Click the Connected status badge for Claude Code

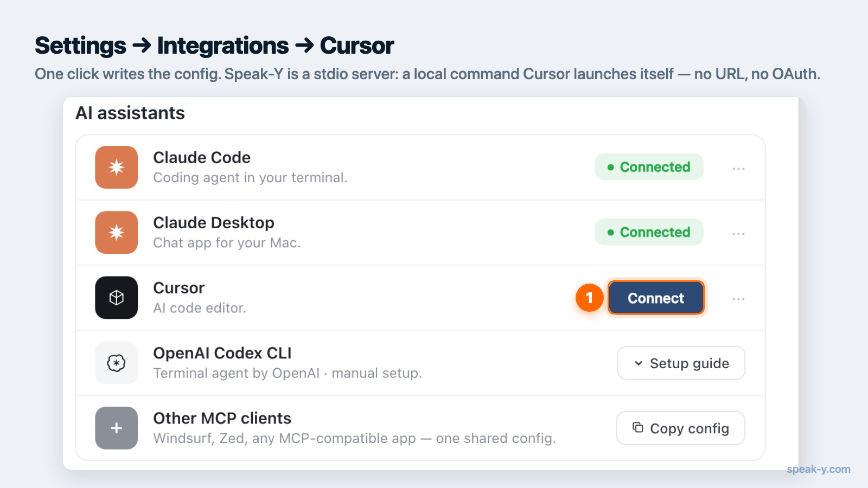[649, 167]
